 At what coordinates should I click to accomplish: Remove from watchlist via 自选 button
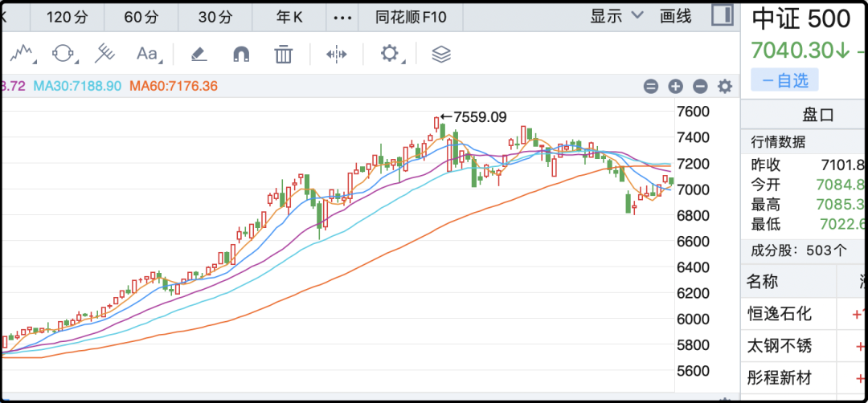click(784, 81)
